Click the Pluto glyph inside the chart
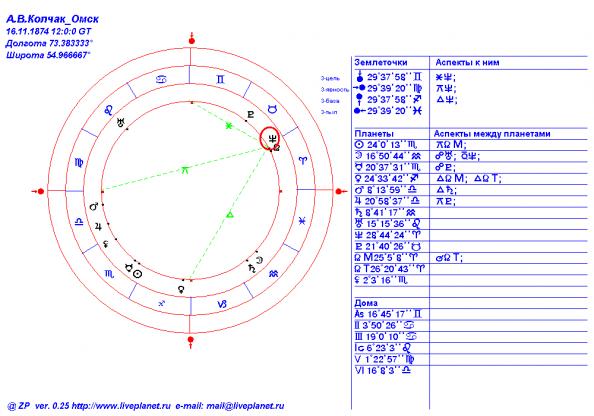Viewport: 594px width, 416px height. click(x=251, y=115)
